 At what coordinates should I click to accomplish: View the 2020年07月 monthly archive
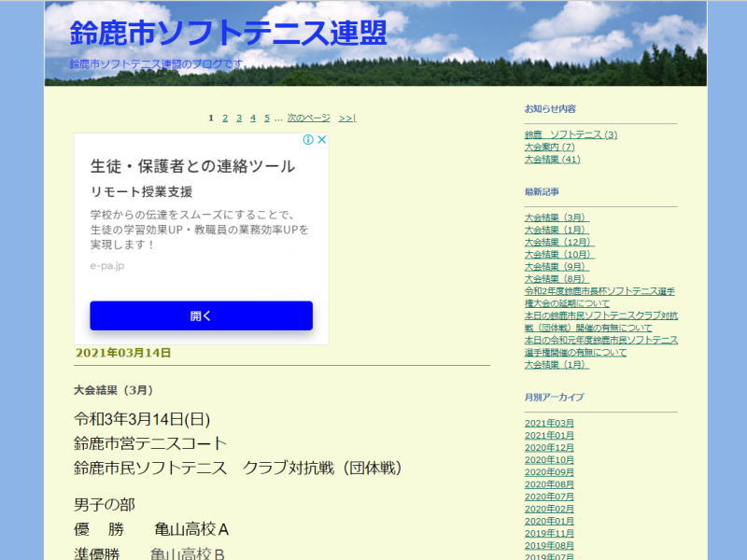point(549,497)
